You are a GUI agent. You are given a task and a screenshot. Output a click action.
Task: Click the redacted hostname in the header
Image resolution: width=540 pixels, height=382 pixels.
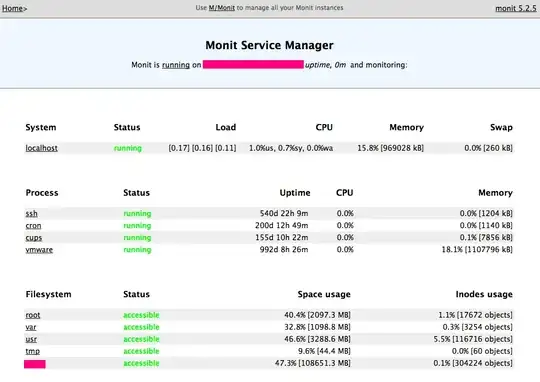[x=253, y=64]
